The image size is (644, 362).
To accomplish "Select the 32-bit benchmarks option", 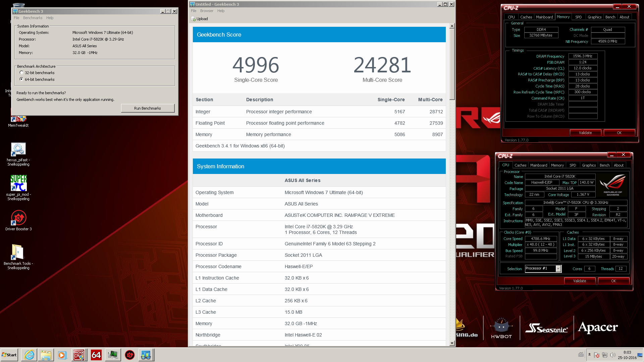I will pos(21,73).
